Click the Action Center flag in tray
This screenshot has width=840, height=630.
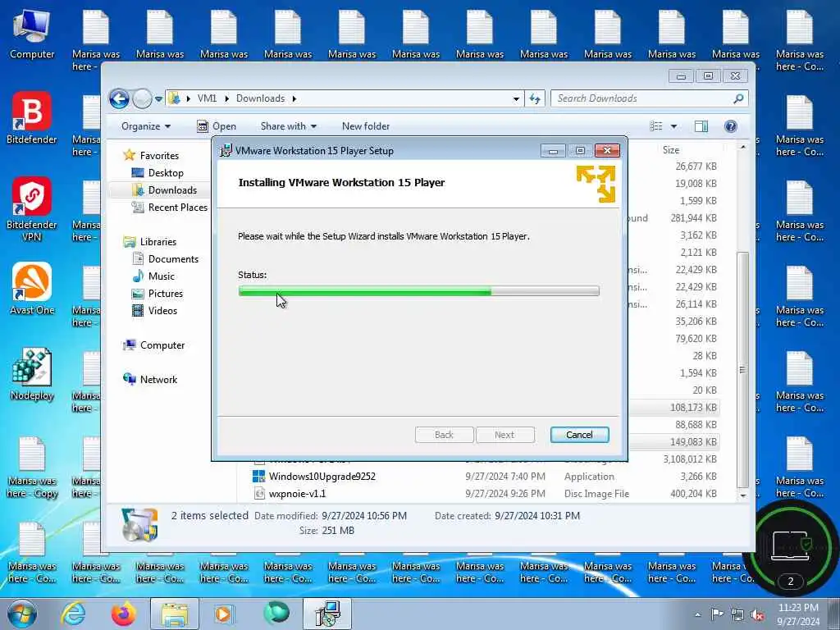point(716,614)
